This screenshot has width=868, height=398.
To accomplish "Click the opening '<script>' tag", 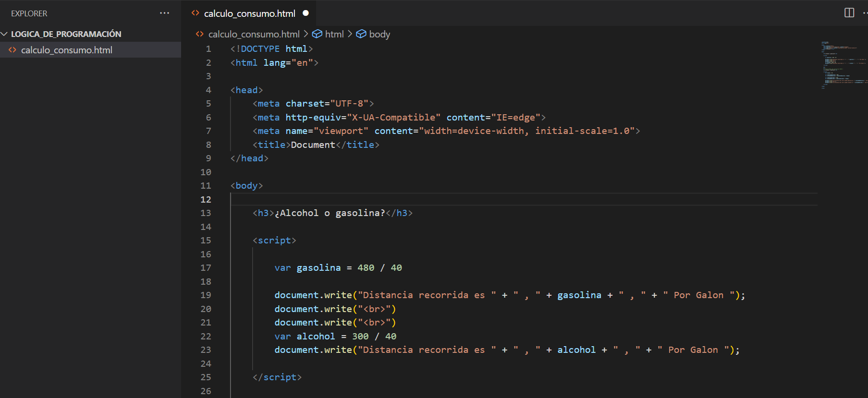I will click(274, 241).
